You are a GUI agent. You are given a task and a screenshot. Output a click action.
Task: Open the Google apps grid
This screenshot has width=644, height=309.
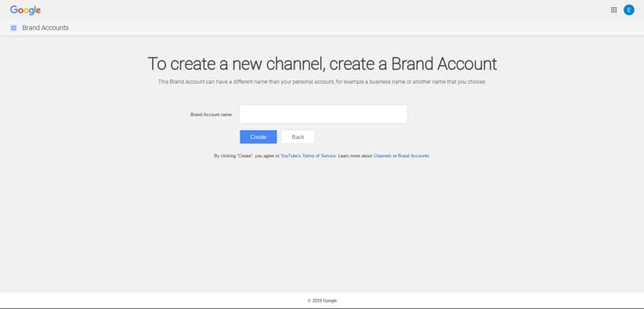tap(614, 10)
